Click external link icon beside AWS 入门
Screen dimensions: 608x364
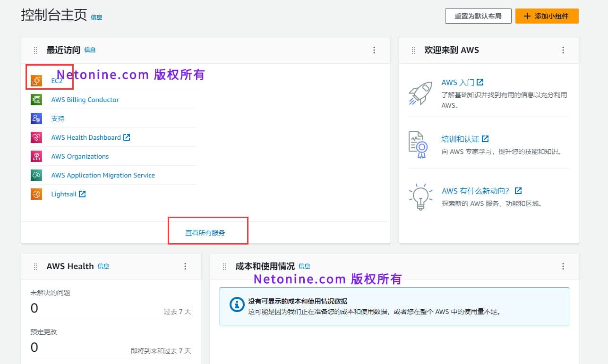click(x=480, y=82)
